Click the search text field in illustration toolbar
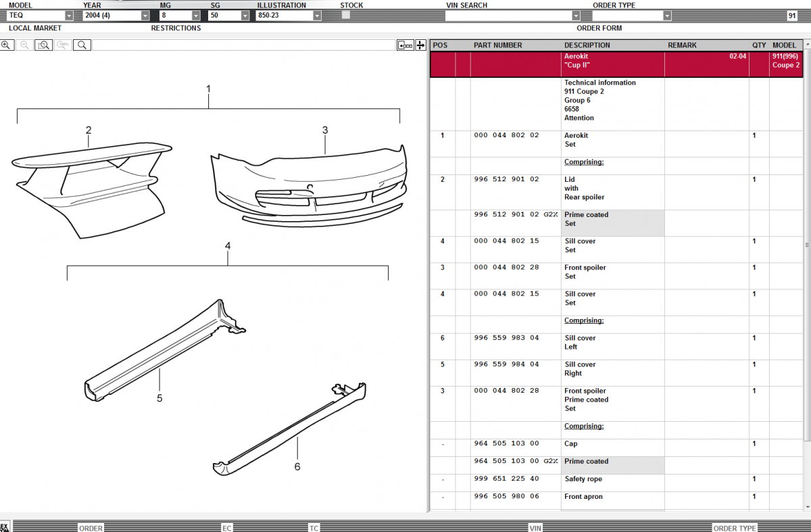This screenshot has height=532, width=811. point(243,45)
